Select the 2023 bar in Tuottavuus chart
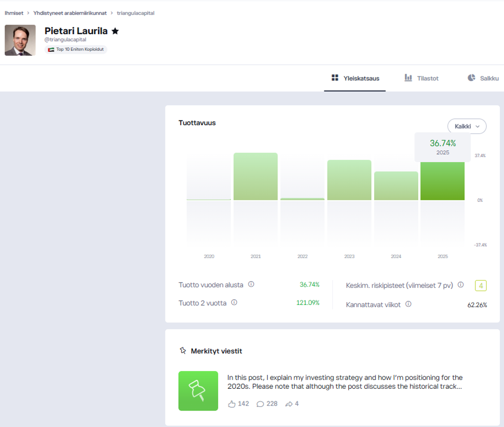Screen dimensions: 504x427 (349, 180)
